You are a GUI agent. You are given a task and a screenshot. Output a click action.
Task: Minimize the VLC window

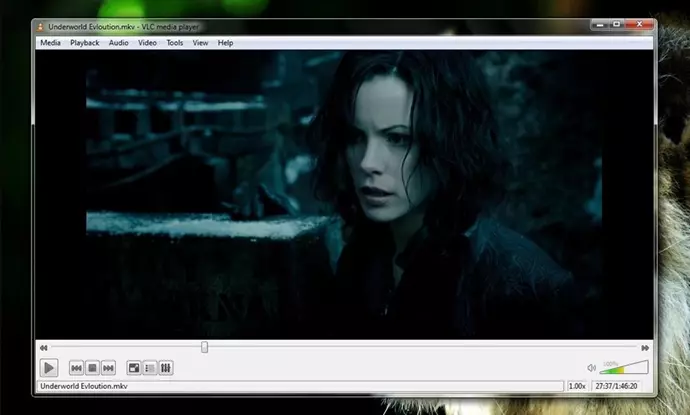[x=599, y=25]
